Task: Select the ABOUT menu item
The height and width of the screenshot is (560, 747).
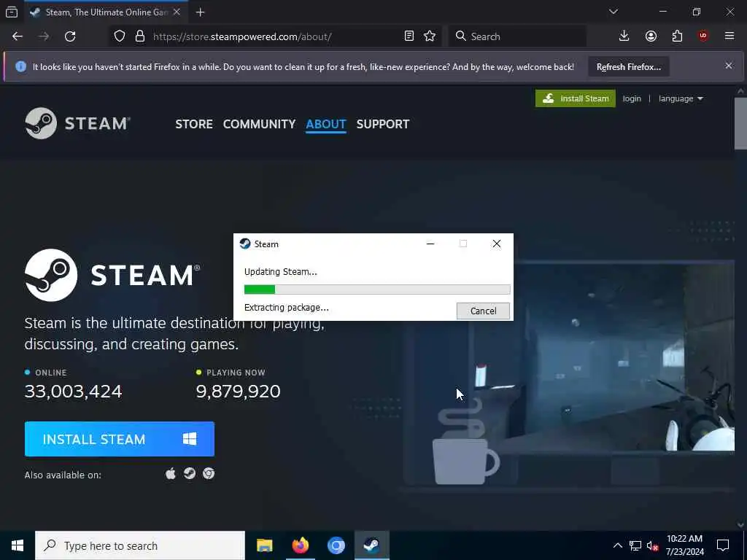Action: [x=326, y=124]
